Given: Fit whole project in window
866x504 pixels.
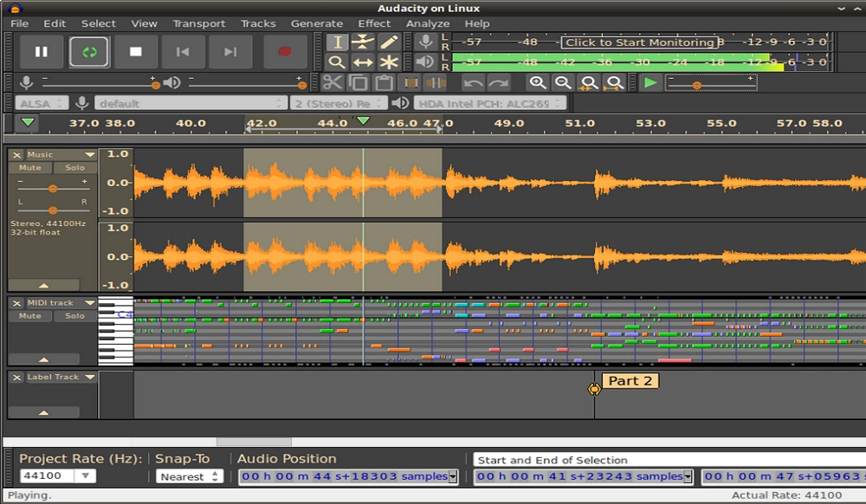Looking at the screenshot, I should tap(614, 83).
